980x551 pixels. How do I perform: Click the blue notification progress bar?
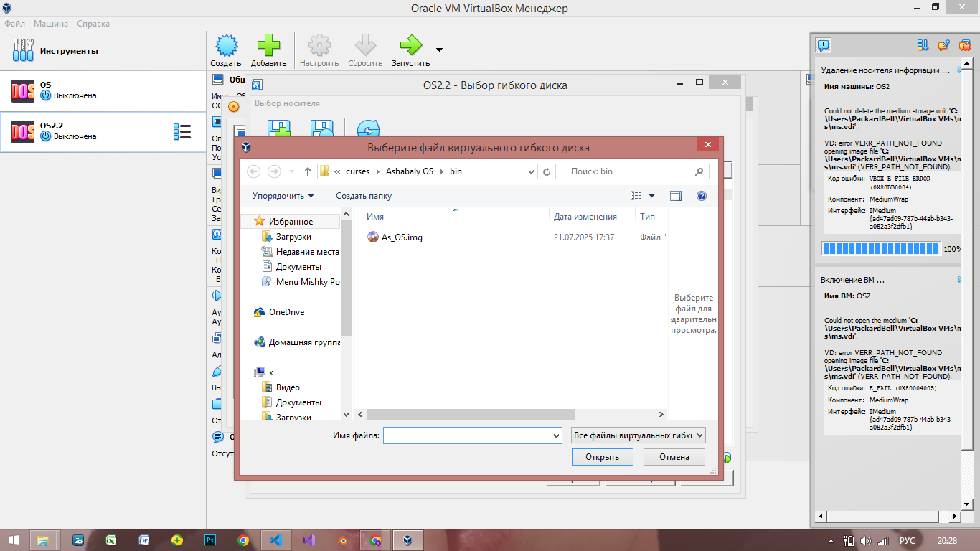pyautogui.click(x=880, y=249)
